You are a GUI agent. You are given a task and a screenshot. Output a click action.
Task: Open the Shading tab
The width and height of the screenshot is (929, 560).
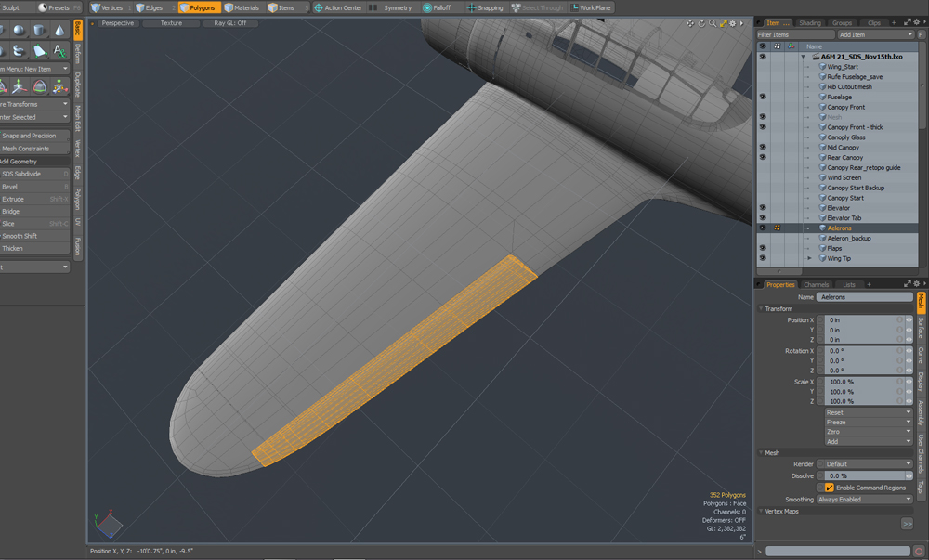pyautogui.click(x=810, y=22)
